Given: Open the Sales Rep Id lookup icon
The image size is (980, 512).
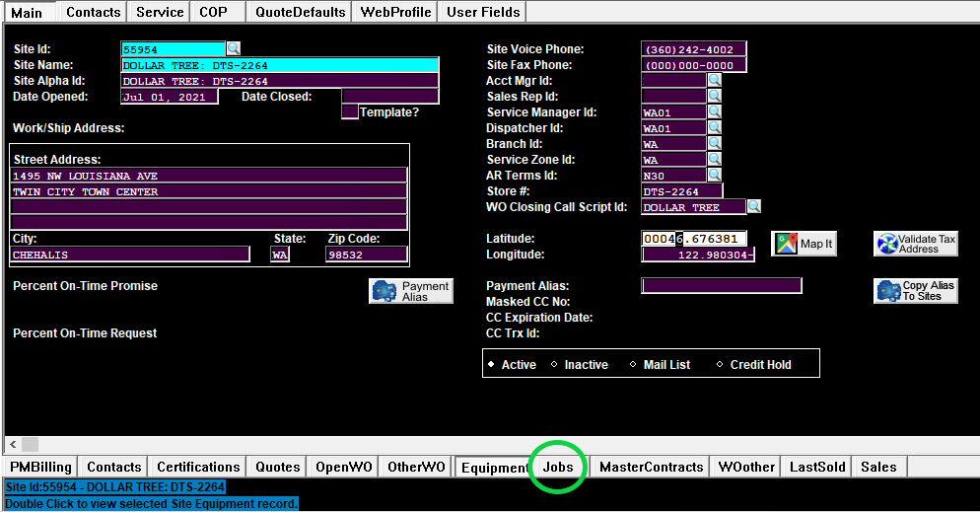Looking at the screenshot, I should click(x=715, y=96).
